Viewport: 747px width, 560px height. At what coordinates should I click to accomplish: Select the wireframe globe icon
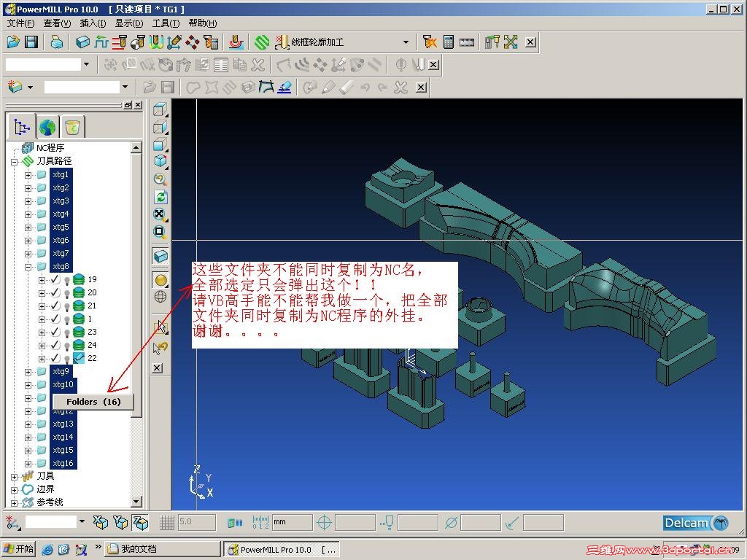160,297
